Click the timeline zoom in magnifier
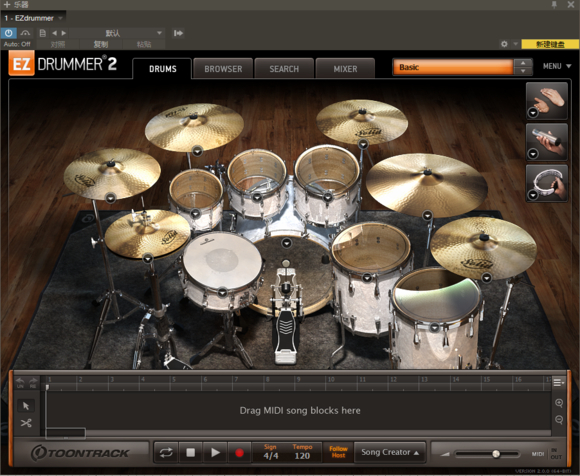The image size is (580, 476). click(559, 403)
